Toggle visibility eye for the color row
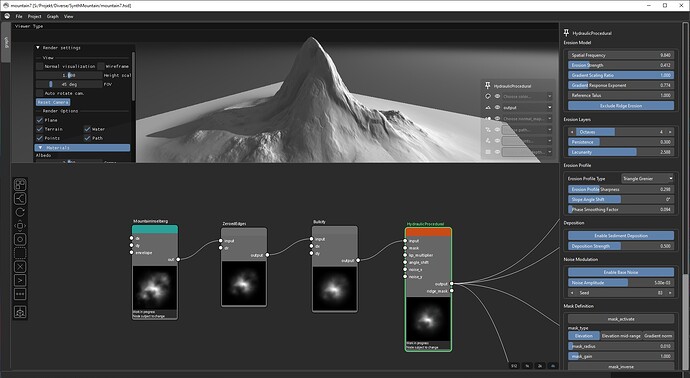 (x=497, y=96)
